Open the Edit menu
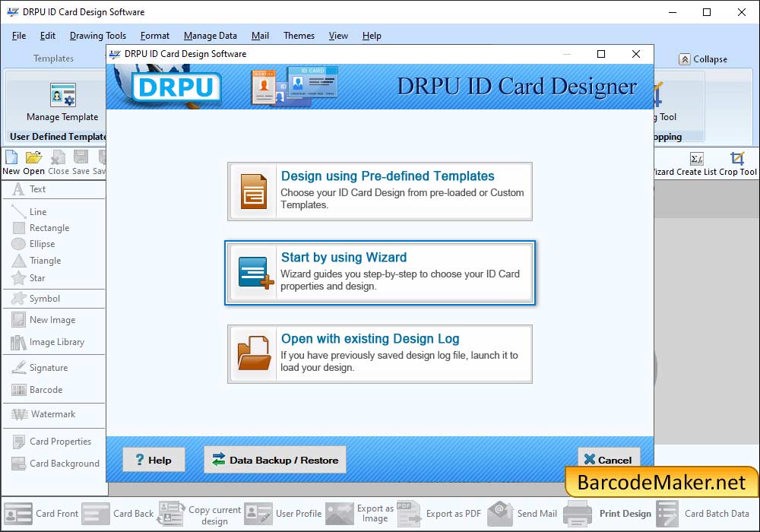 47,36
